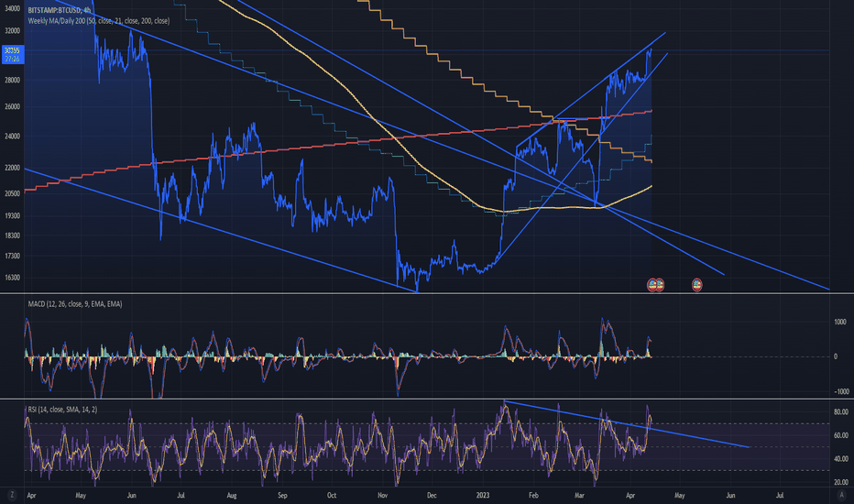Open the timezone 'Z' button on the time axis
This screenshot has width=854, height=504.
(11, 495)
